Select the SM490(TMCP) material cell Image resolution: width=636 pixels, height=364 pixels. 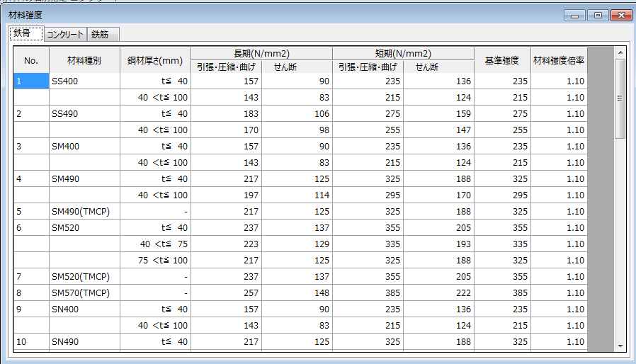84,212
